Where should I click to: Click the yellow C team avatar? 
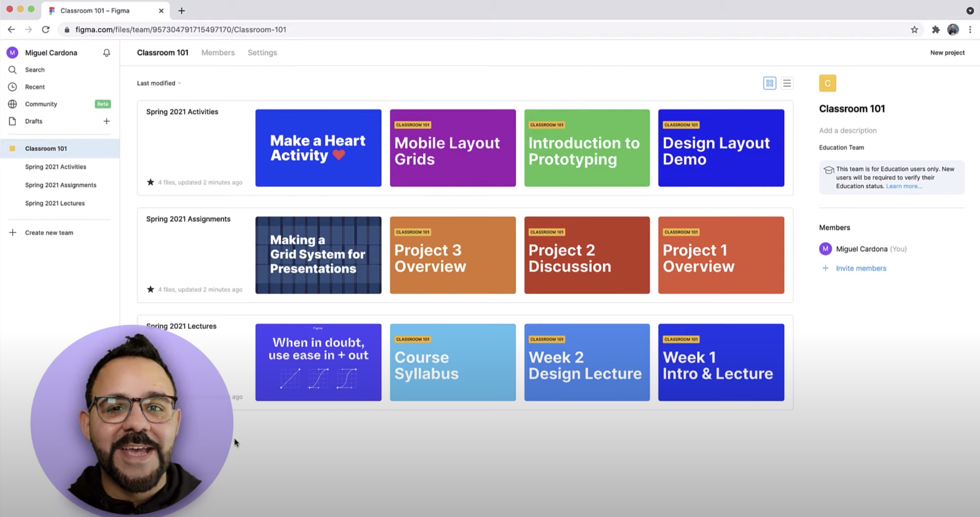click(827, 83)
